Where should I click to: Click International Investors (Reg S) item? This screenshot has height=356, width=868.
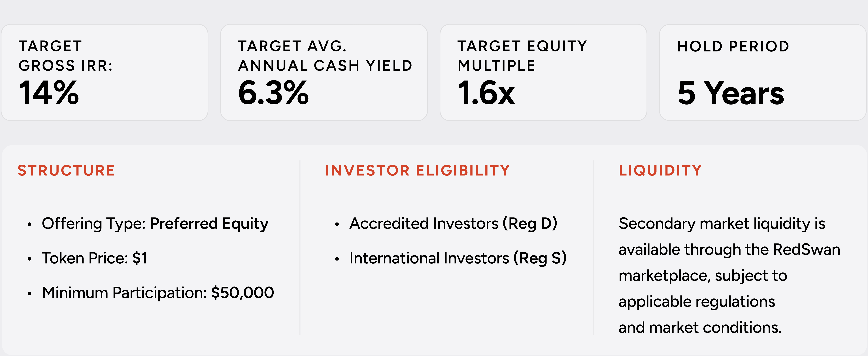pos(458,258)
